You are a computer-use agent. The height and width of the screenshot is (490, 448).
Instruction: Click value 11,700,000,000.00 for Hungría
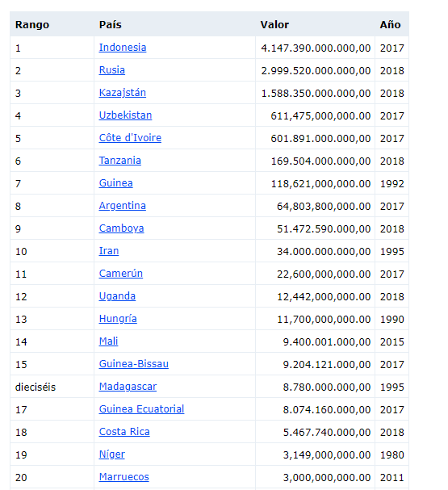click(x=324, y=320)
